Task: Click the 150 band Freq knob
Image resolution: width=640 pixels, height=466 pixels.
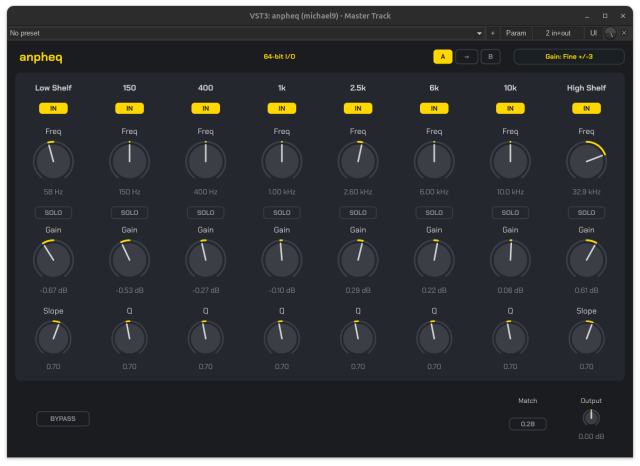Action: (x=129, y=161)
